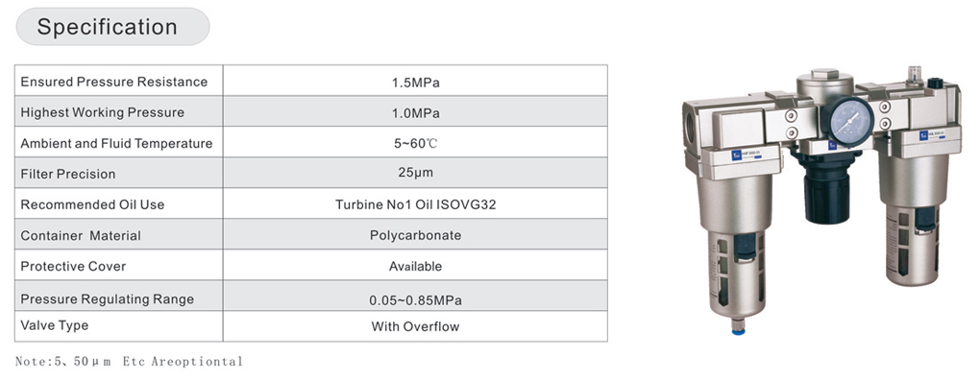The height and width of the screenshot is (381, 980).
Task: Select the Filter Precision row label
Action: (x=68, y=175)
